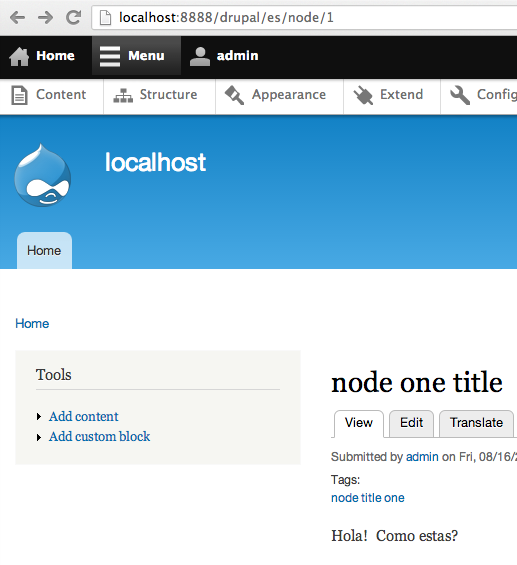Open the node title one tag
The height and width of the screenshot is (565, 517).
(368, 498)
